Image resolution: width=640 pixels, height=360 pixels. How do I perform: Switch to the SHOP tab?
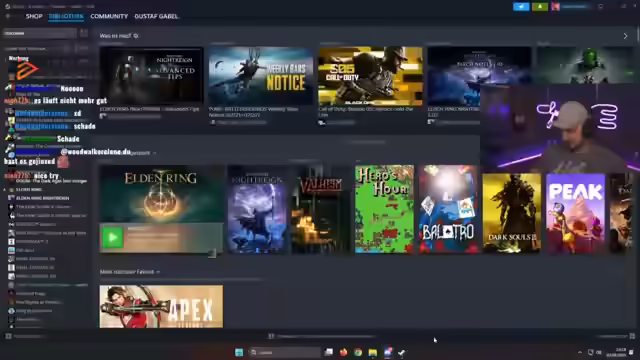coord(34,16)
